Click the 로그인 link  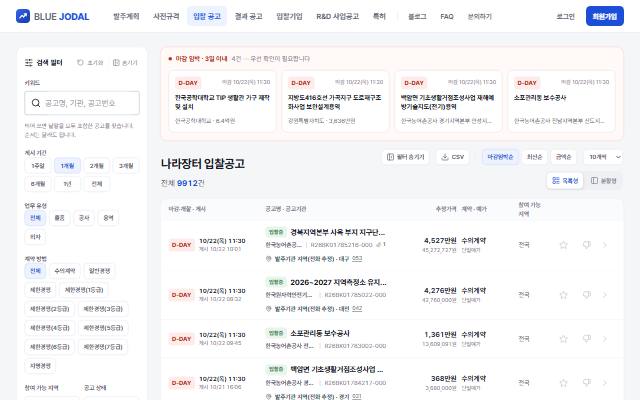coord(565,16)
